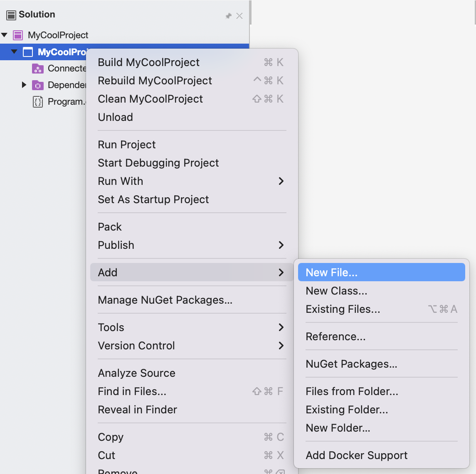Click the Solution pad header icon
This screenshot has width=476, height=474.
[x=11, y=15]
